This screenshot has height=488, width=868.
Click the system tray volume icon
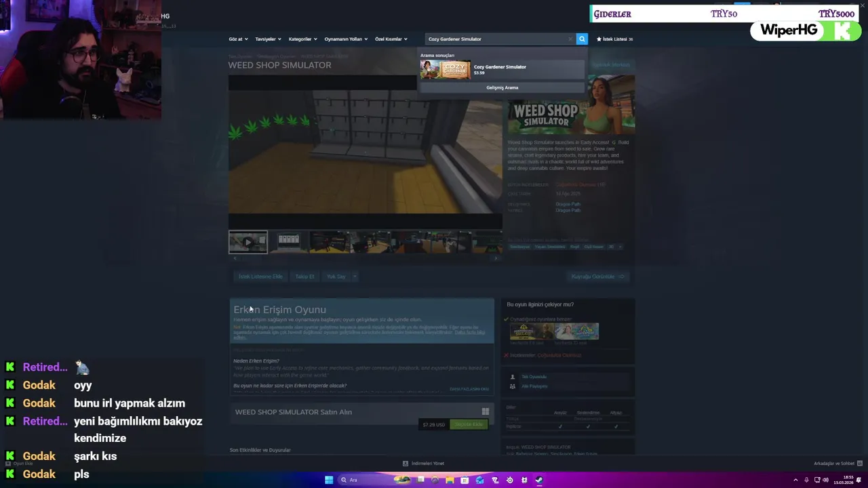[x=825, y=480]
